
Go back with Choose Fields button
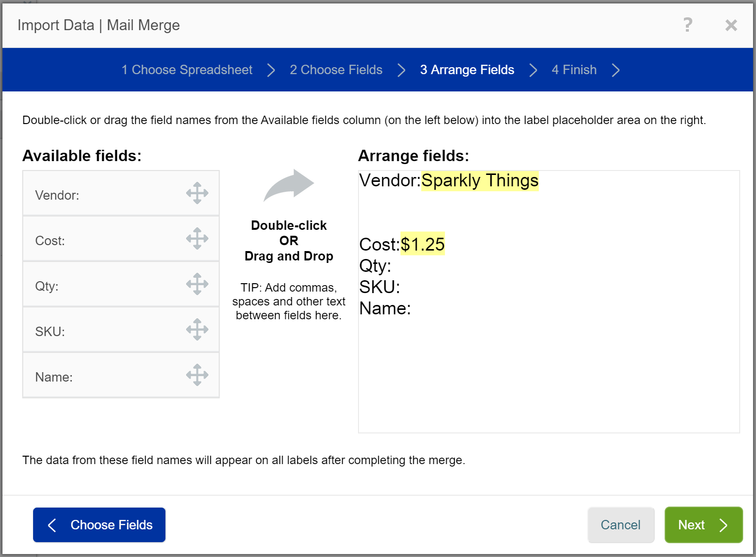99,525
